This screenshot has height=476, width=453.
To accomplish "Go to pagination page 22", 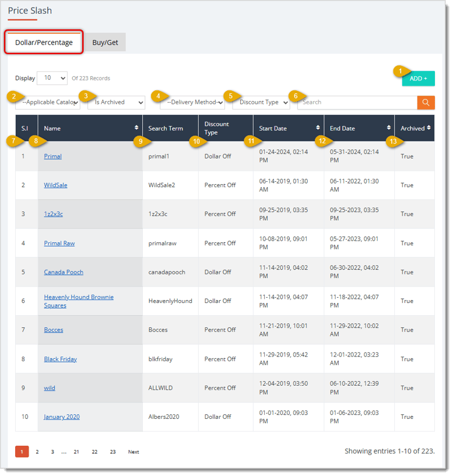I will [94, 452].
